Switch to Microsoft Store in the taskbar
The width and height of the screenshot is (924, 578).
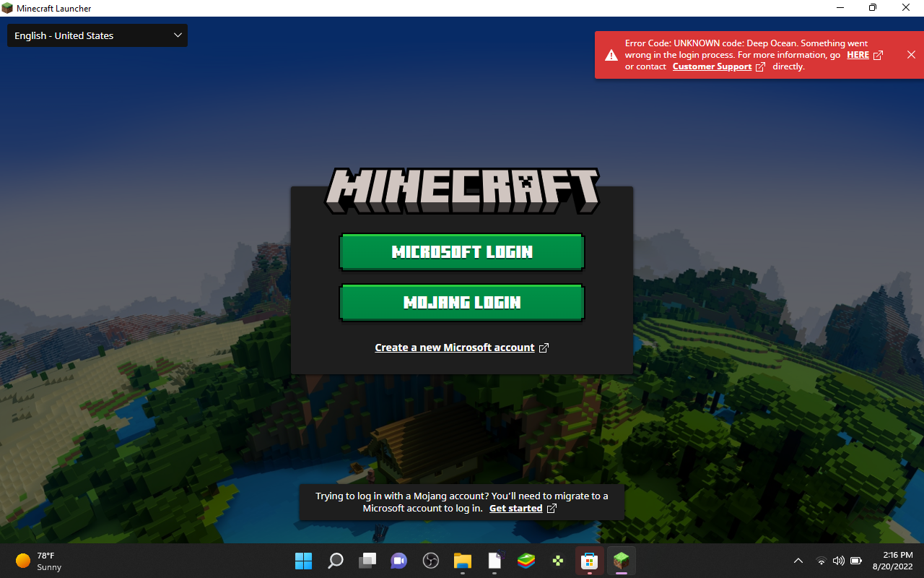[590, 561]
